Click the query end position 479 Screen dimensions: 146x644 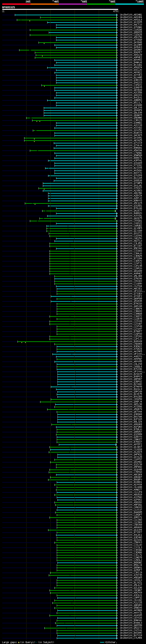click(x=115, y=11)
